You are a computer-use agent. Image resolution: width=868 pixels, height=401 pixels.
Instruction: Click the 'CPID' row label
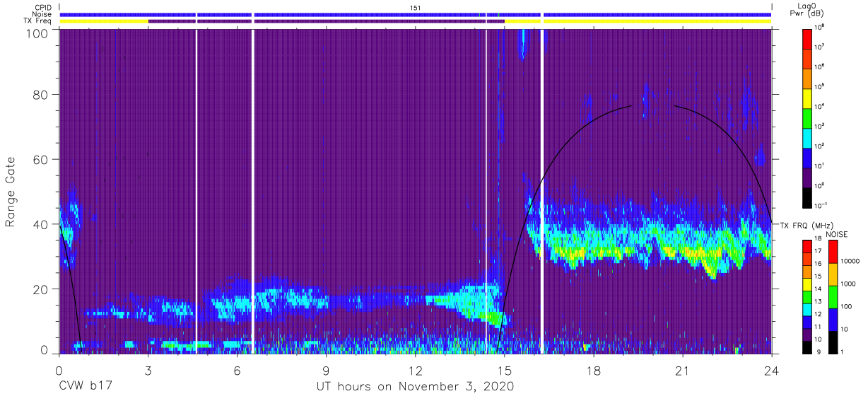[43, 7]
